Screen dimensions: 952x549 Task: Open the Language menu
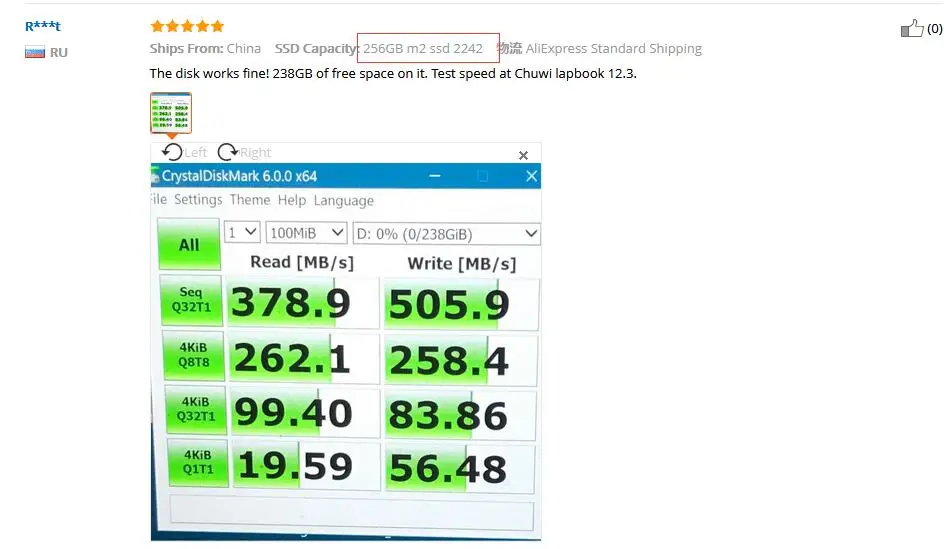point(344,201)
